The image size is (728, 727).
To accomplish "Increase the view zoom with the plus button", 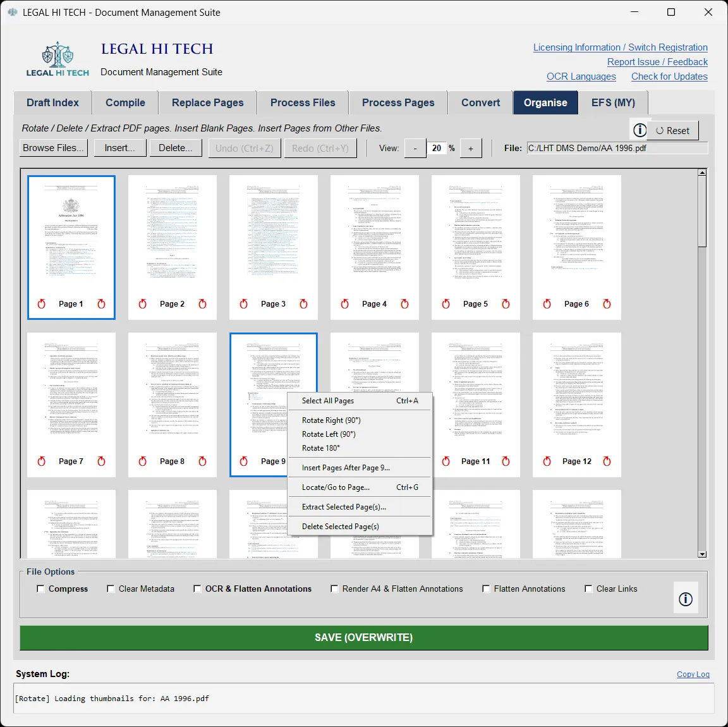I will pos(471,149).
